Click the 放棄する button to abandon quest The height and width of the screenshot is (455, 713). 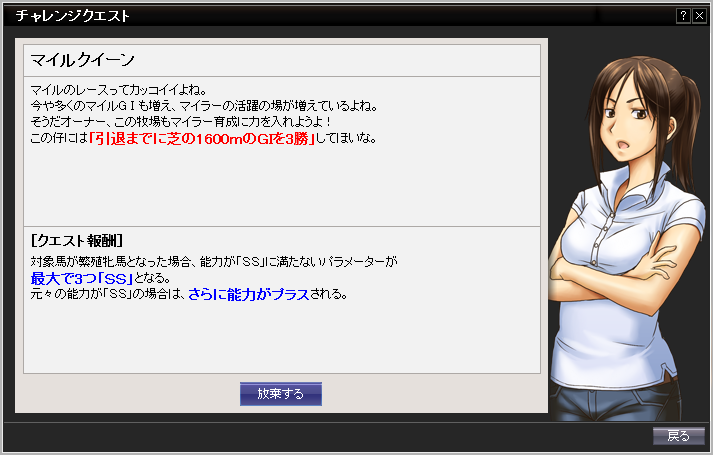pos(281,394)
